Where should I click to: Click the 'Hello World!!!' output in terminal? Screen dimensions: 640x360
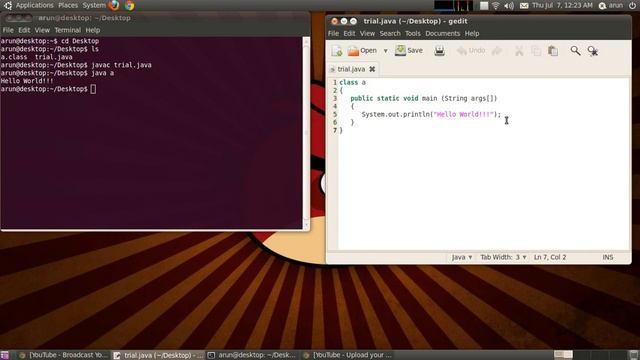27,81
